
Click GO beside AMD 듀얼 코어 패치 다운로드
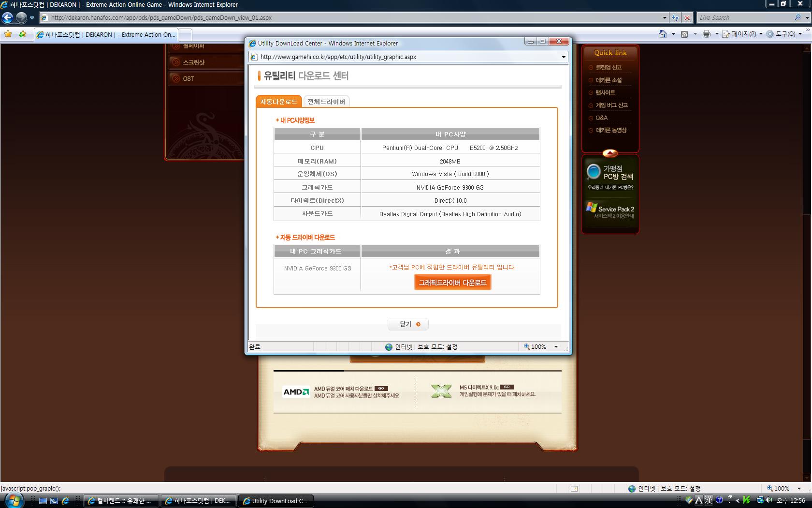coord(381,388)
